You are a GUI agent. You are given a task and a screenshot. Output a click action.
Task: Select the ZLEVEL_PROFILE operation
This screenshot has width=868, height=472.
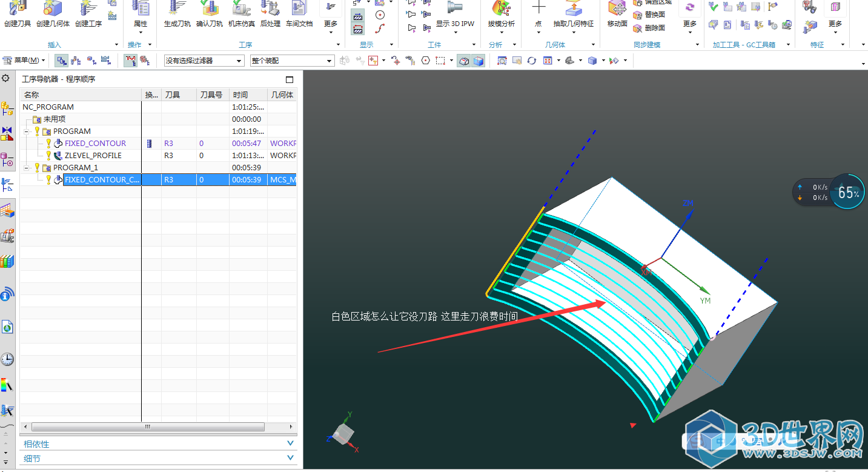[93, 156]
